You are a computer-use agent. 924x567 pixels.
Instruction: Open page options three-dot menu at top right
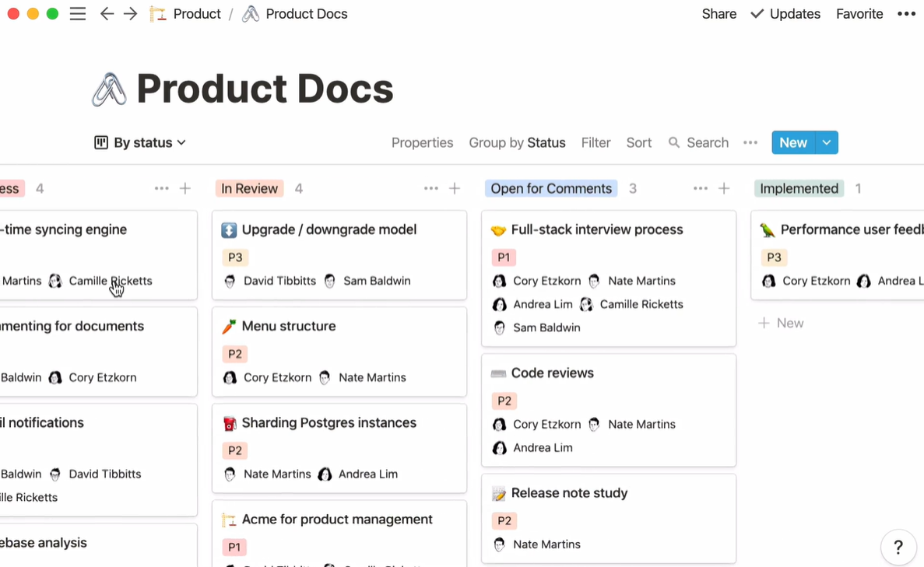pos(906,14)
